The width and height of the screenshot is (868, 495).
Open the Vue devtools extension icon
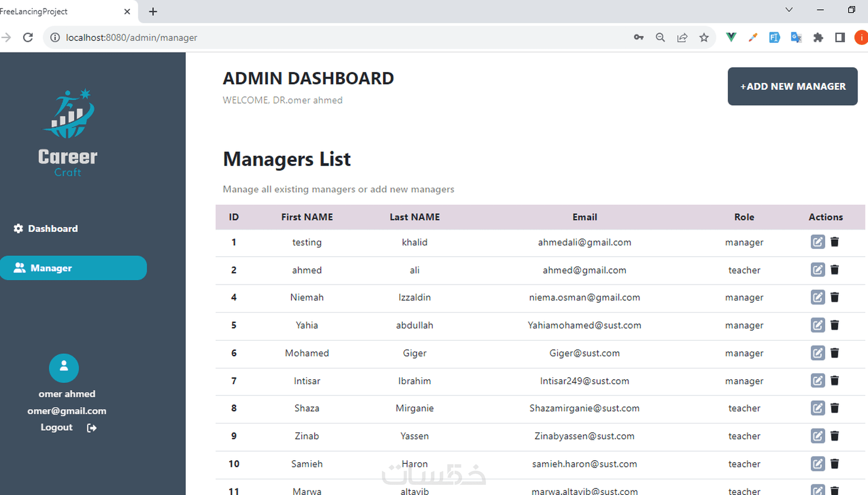pos(731,37)
